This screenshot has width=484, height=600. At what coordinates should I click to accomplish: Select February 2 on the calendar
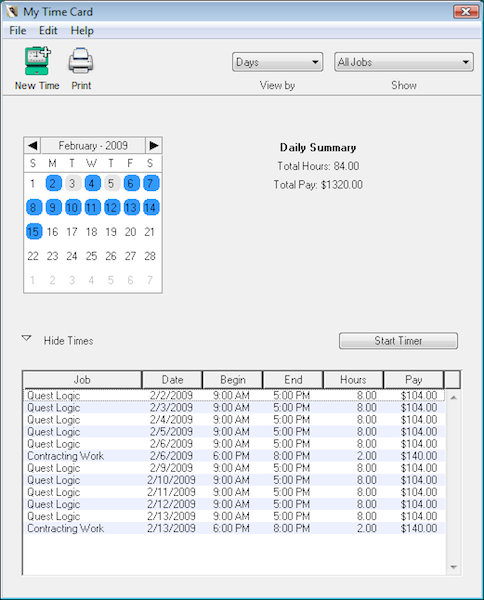(53, 184)
